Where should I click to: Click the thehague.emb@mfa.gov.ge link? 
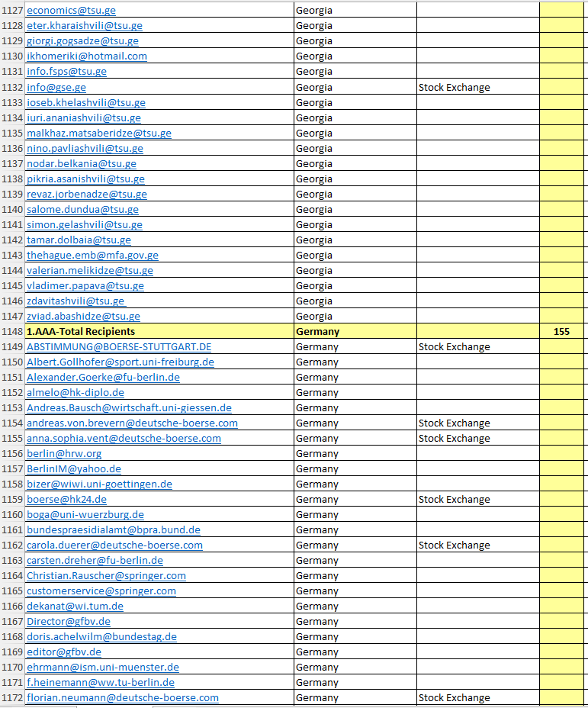(x=92, y=255)
